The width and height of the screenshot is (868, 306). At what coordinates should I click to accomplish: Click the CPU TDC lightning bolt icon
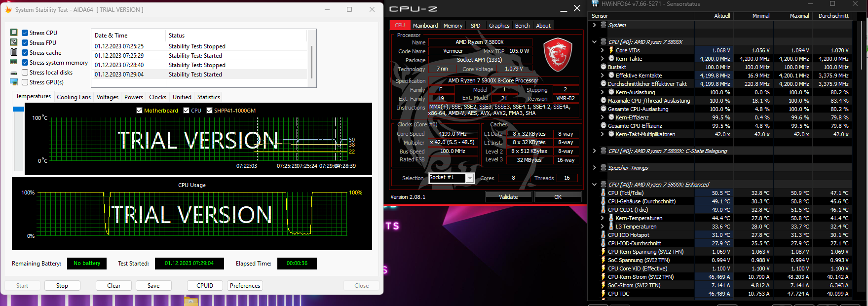pos(604,294)
